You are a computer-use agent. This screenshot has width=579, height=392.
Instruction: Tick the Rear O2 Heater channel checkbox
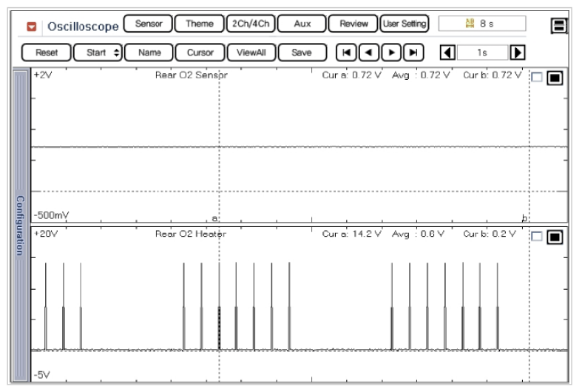(537, 237)
